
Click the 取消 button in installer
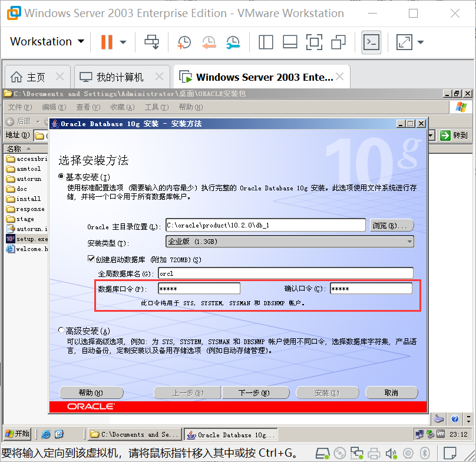click(x=391, y=392)
